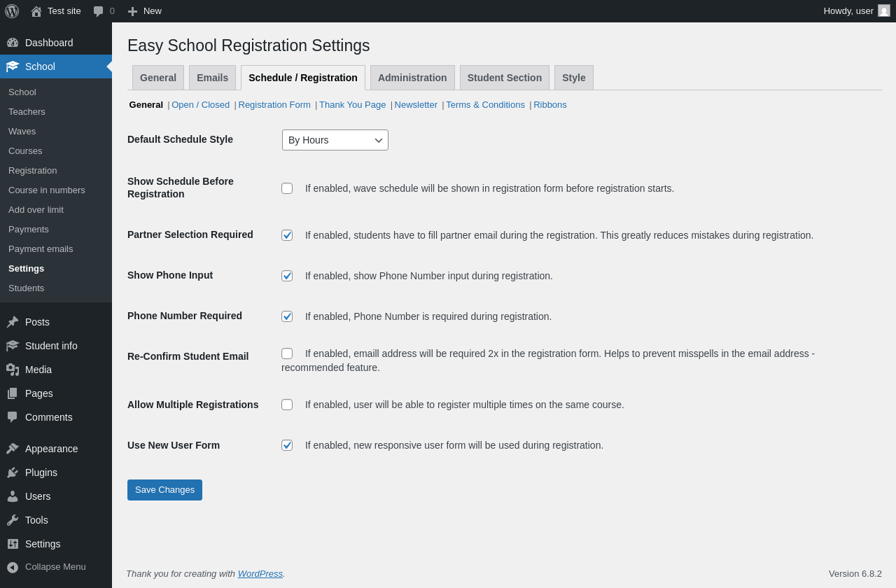Image resolution: width=896 pixels, height=588 pixels.
Task: Switch to the Emails tab
Action: pyautogui.click(x=212, y=78)
